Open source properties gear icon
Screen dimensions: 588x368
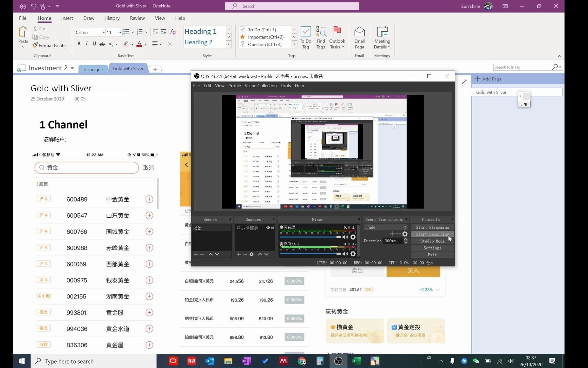pyautogui.click(x=251, y=254)
